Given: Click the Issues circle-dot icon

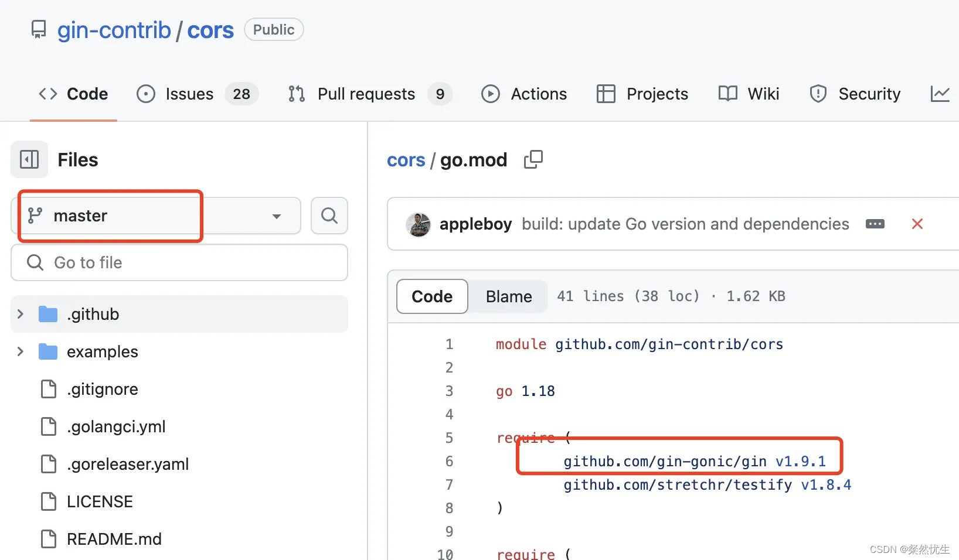Looking at the screenshot, I should [x=146, y=94].
